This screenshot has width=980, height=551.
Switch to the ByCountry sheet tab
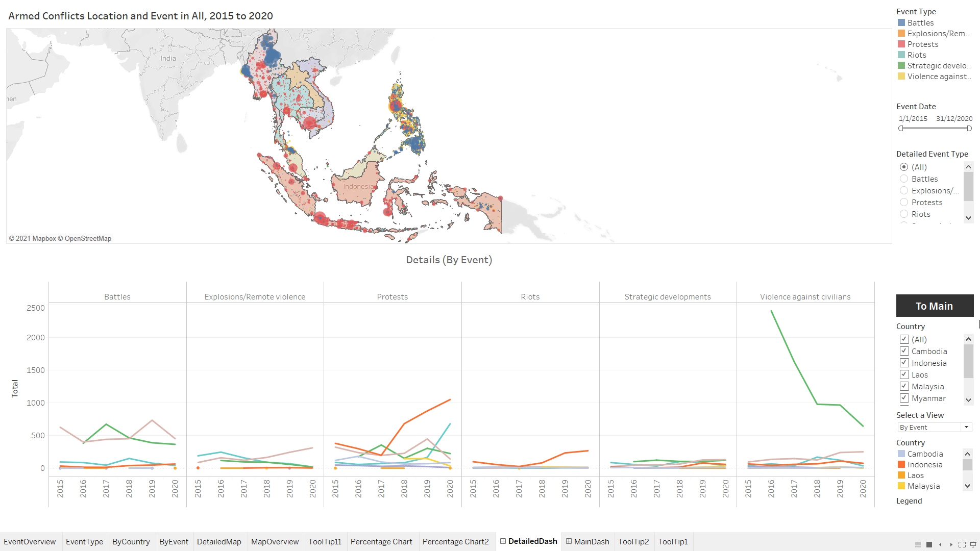(131, 542)
